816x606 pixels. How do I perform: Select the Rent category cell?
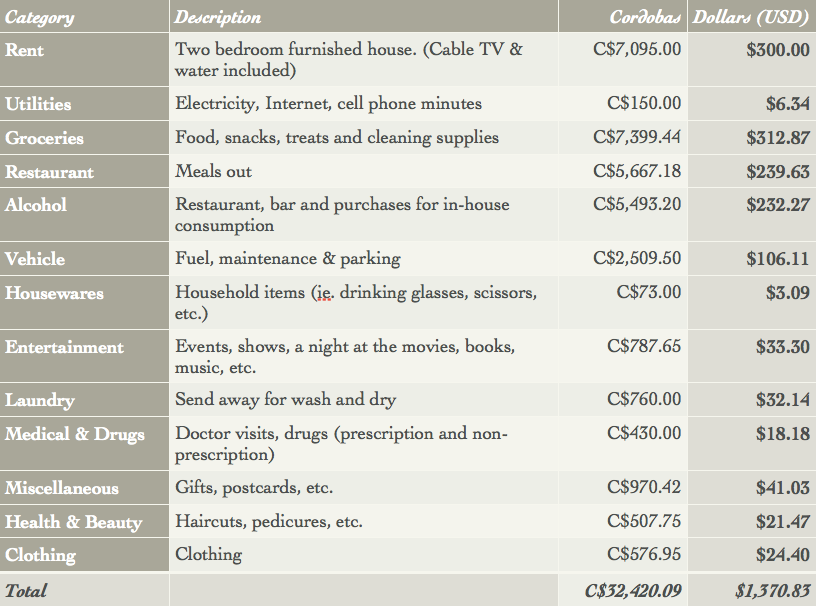coord(25,49)
